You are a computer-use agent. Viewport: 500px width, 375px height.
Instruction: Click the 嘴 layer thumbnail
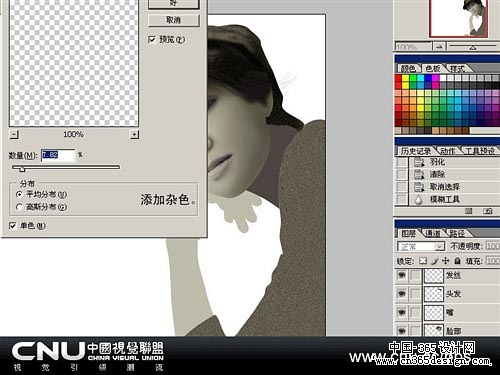click(x=434, y=313)
